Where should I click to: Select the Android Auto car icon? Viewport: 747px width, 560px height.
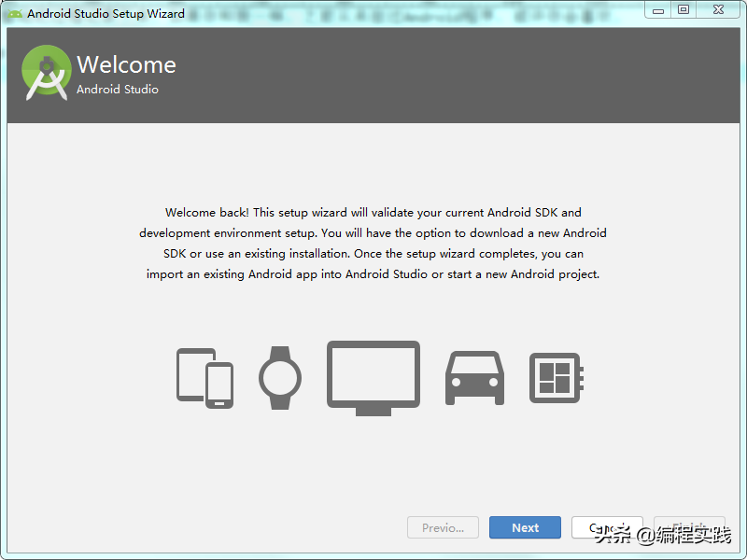click(474, 378)
